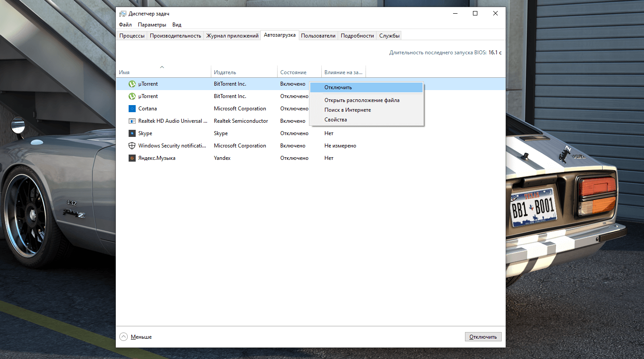Click the Realtek HD Audio icon
Viewport: 644px width, 359px height.
(132, 121)
